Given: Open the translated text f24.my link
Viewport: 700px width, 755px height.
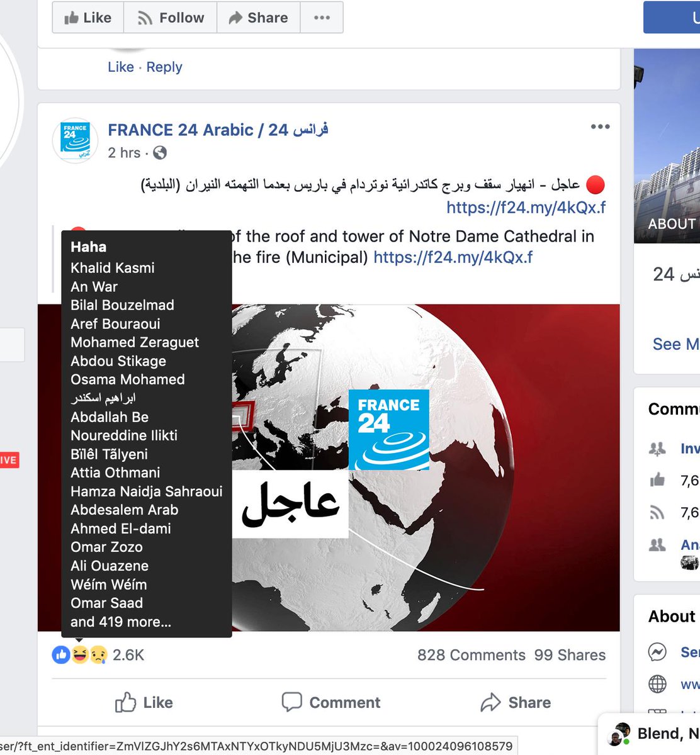Looking at the screenshot, I should click(x=453, y=257).
